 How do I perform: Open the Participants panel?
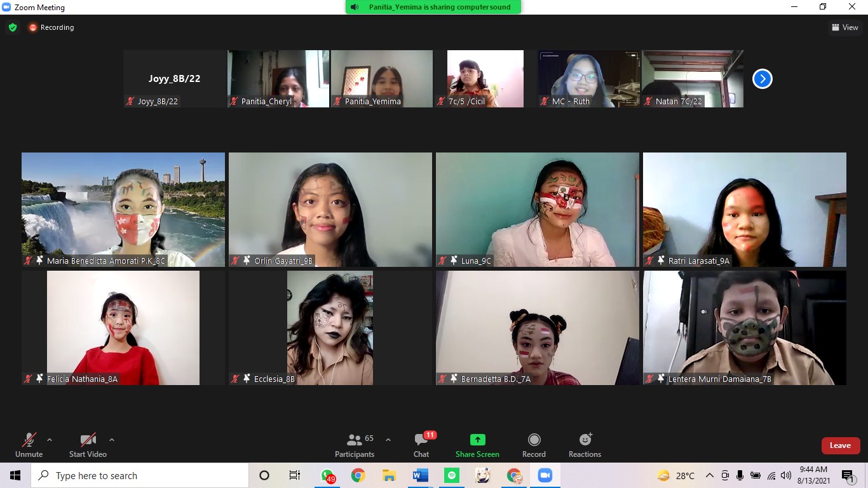[x=355, y=445]
